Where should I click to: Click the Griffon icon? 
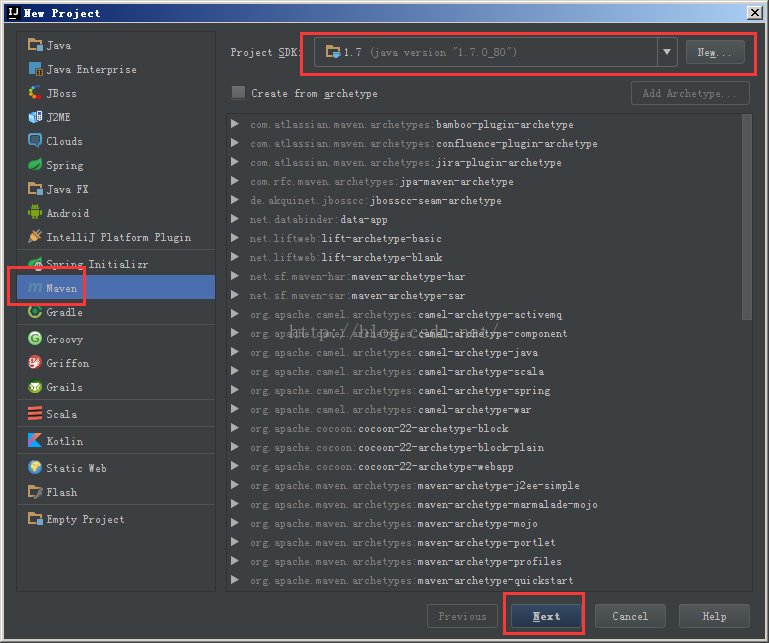pyautogui.click(x=35, y=362)
